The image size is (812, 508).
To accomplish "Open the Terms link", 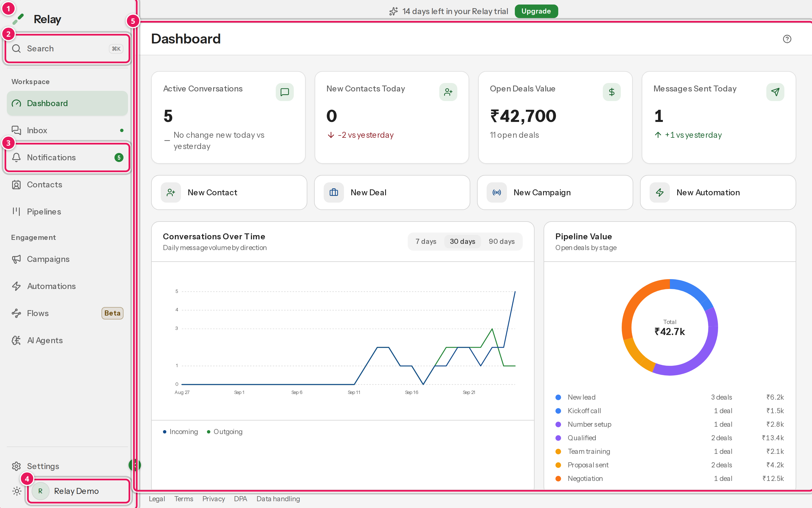I will click(x=184, y=499).
